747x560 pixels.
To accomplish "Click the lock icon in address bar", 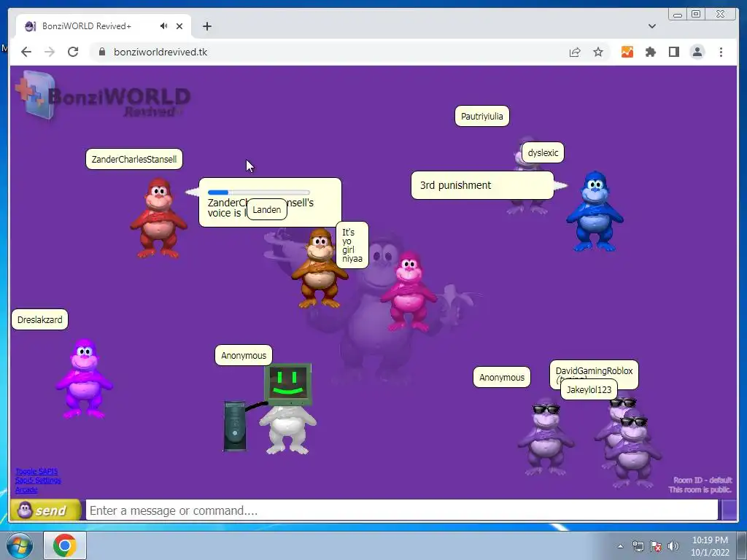I will 102,52.
